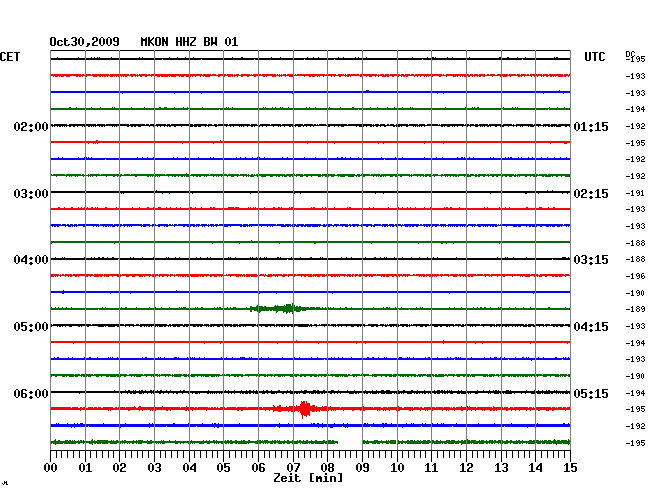Viewport: 650px width, 494px height.
Task: Select minute 12 on the time axis
Action: coord(466,467)
